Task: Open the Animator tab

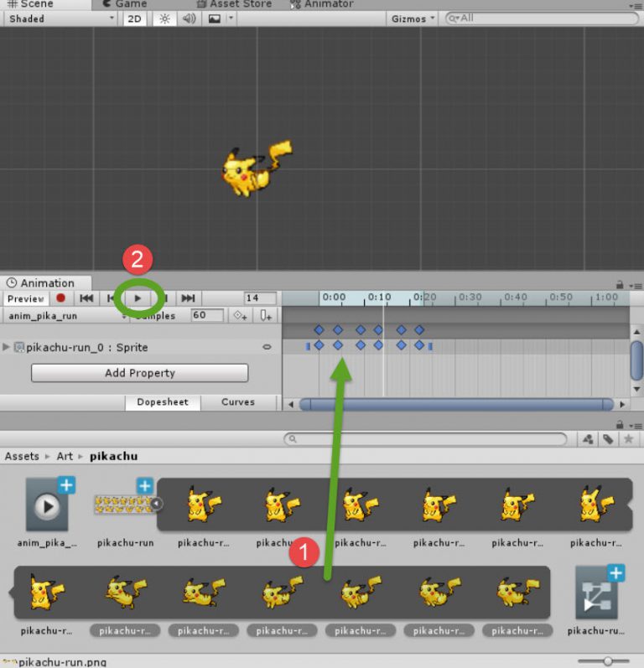Action: tap(322, 4)
